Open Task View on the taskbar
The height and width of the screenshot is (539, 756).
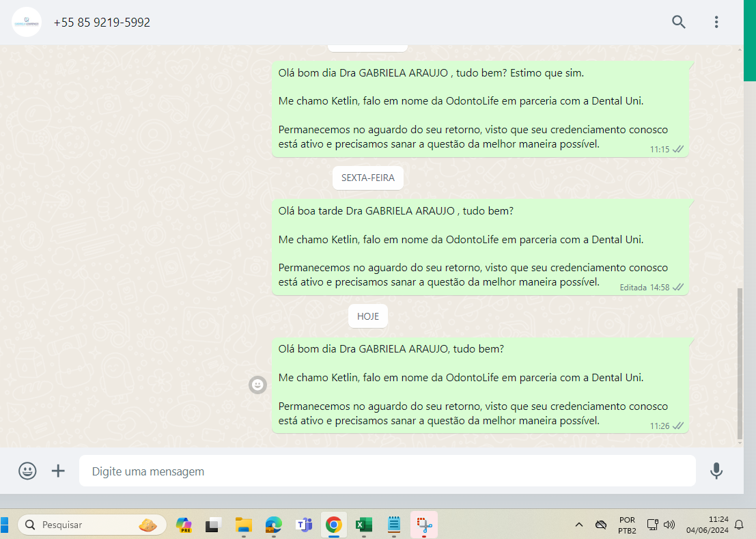pos(213,525)
